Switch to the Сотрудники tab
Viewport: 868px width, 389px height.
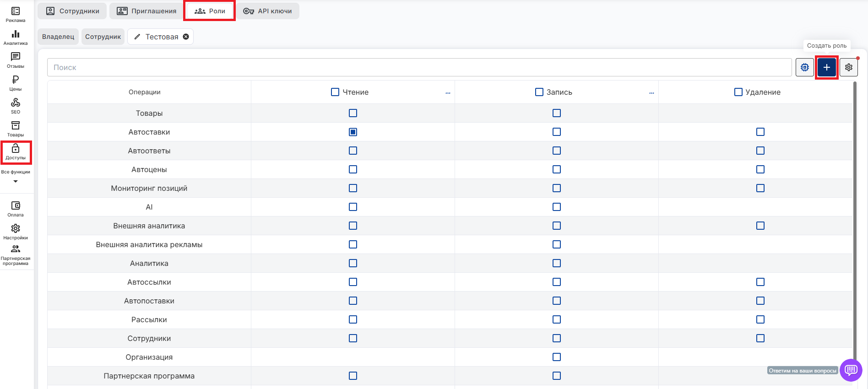(x=72, y=11)
